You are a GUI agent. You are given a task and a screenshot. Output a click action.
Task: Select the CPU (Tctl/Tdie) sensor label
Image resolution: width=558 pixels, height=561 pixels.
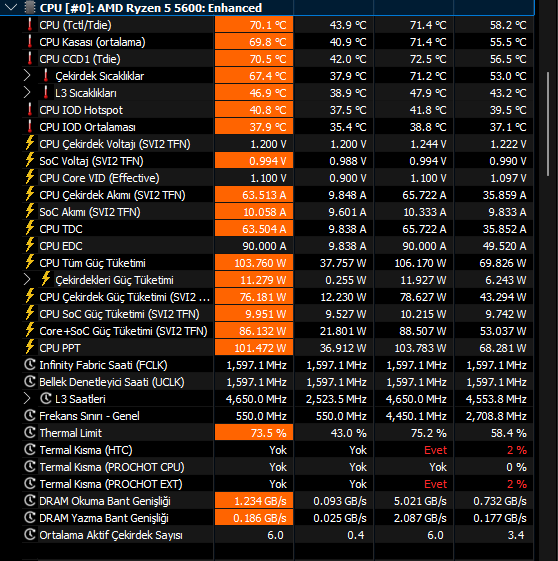tap(75, 25)
